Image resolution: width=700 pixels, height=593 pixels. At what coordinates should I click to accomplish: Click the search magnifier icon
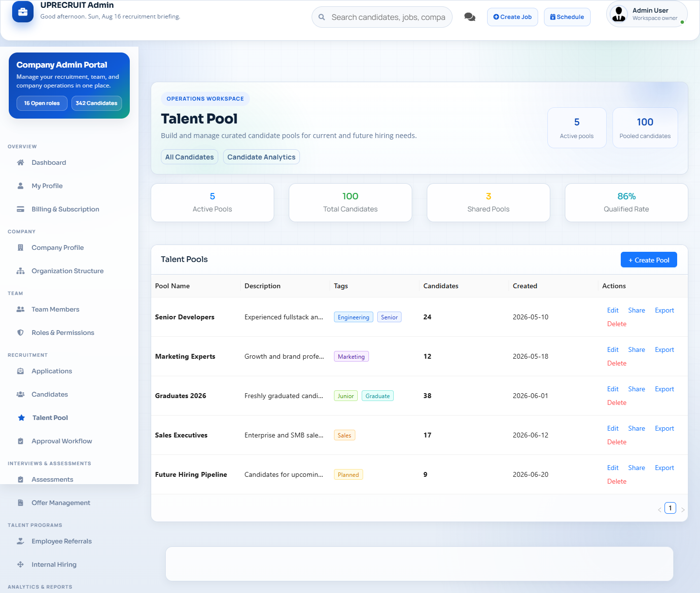[322, 17]
